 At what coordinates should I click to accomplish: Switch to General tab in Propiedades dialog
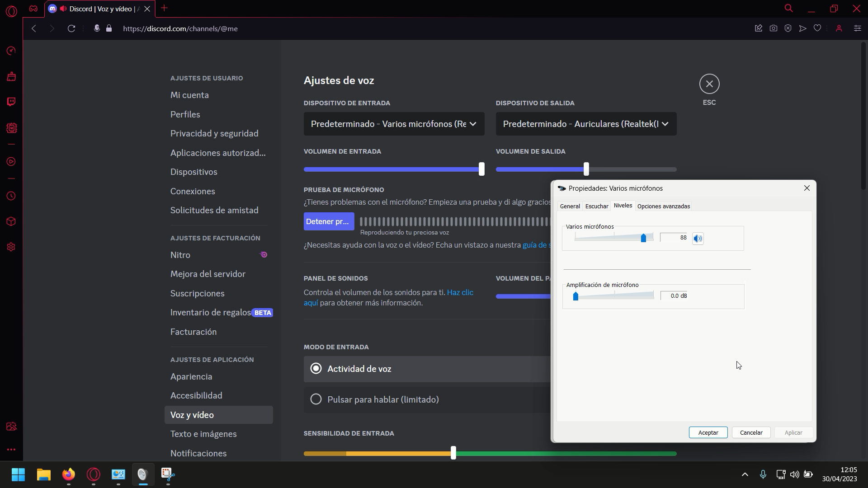(x=570, y=206)
